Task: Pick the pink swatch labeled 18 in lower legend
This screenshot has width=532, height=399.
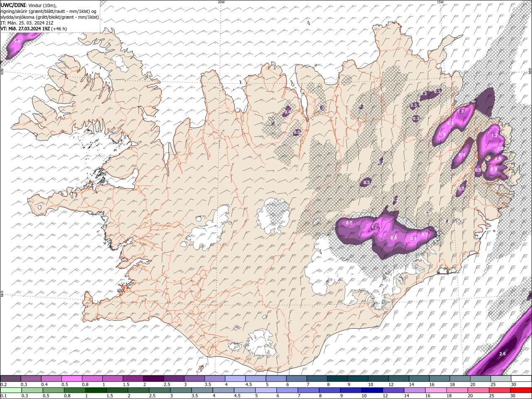Action: click(x=457, y=390)
